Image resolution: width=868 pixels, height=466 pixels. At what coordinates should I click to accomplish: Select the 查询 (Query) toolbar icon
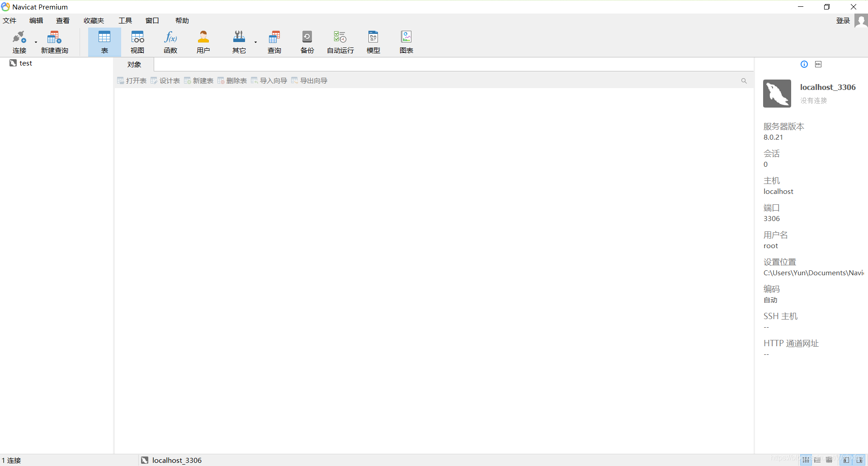[274, 42]
